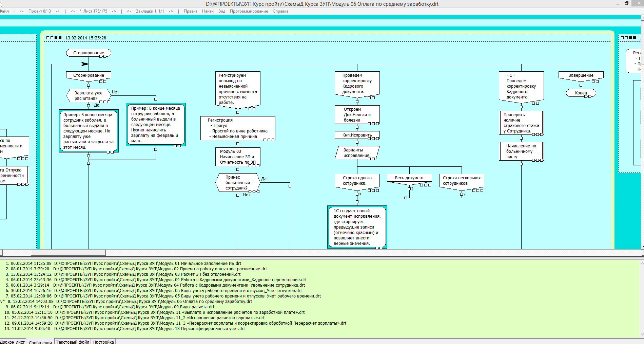
Task: Switch to the Сообщения tab
Action: [x=40, y=342]
